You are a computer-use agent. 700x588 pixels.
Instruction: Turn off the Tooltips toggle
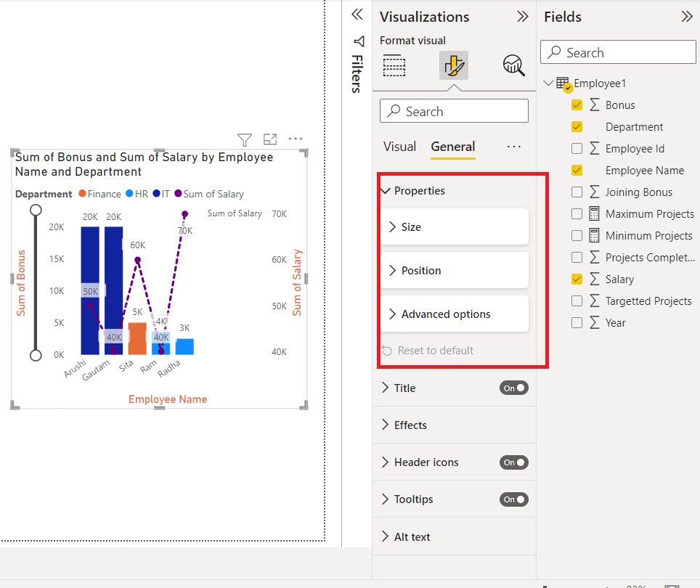[x=514, y=499]
